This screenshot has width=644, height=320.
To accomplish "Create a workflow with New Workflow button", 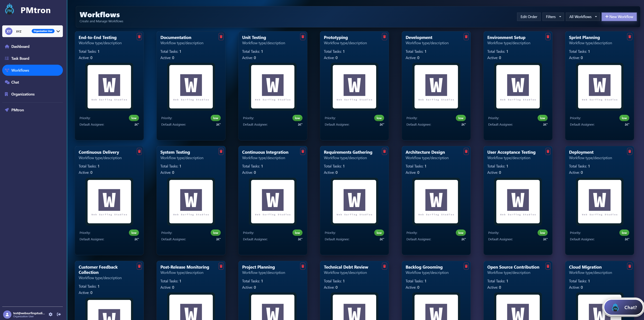I will (x=619, y=17).
